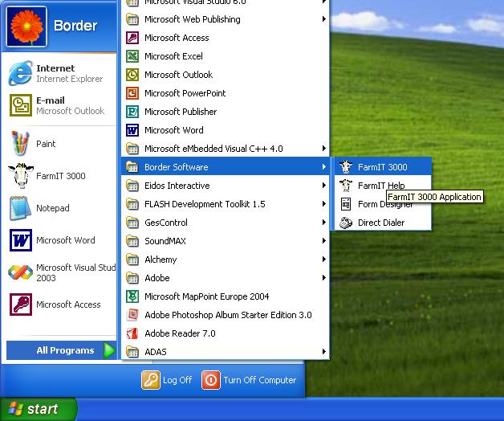Select the Adobe folder menu entry
This screenshot has height=421, width=504.
click(x=226, y=278)
